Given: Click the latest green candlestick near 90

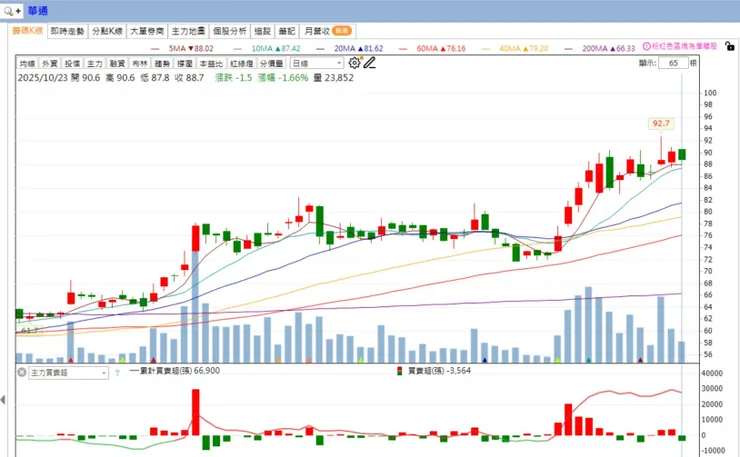Looking at the screenshot, I should pyautogui.click(x=682, y=154).
